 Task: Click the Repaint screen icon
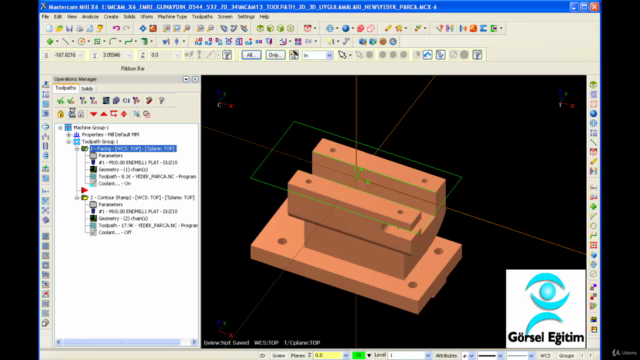click(x=153, y=28)
